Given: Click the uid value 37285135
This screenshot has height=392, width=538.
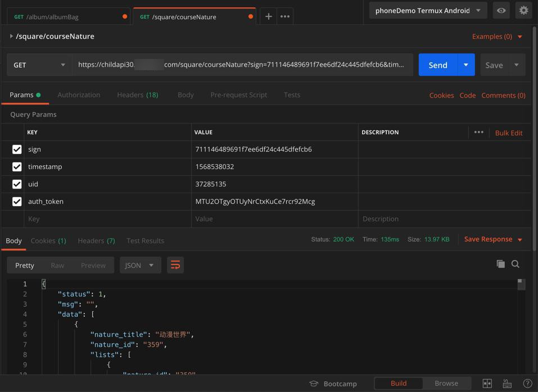Looking at the screenshot, I should [x=211, y=184].
